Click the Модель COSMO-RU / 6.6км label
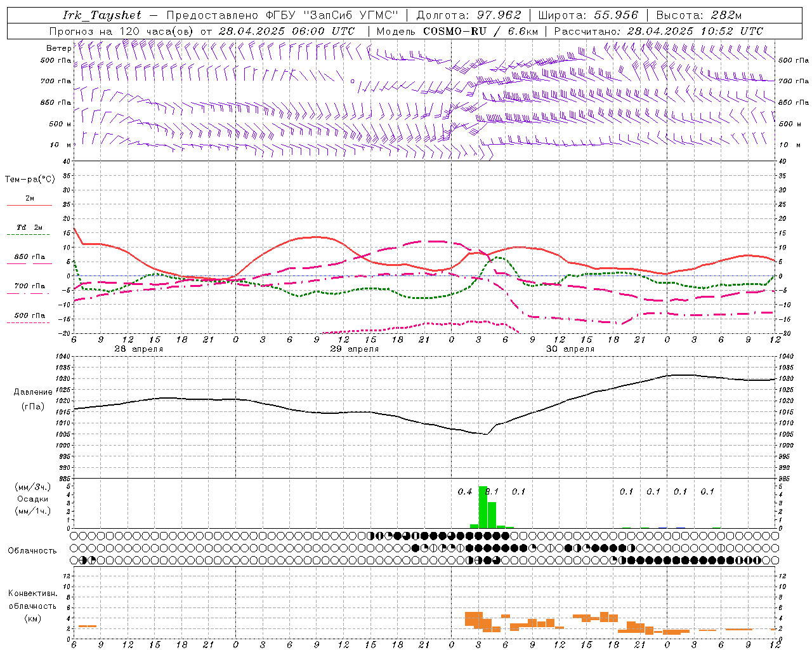The width and height of the screenshot is (812, 650). (x=457, y=31)
